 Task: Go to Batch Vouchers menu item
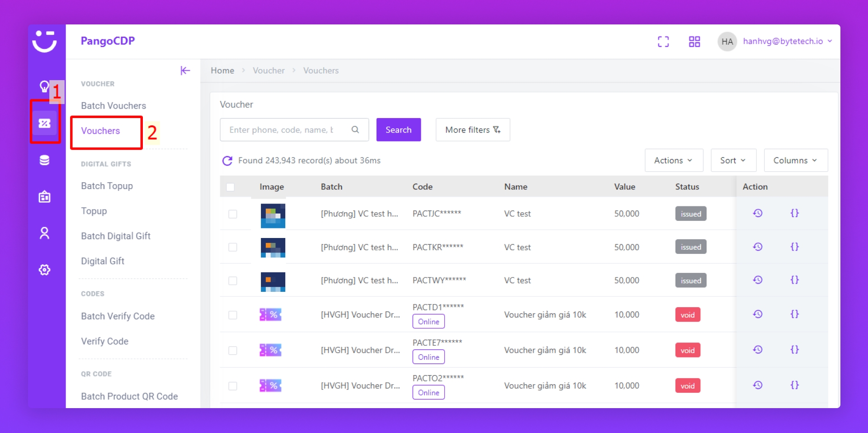[113, 105]
